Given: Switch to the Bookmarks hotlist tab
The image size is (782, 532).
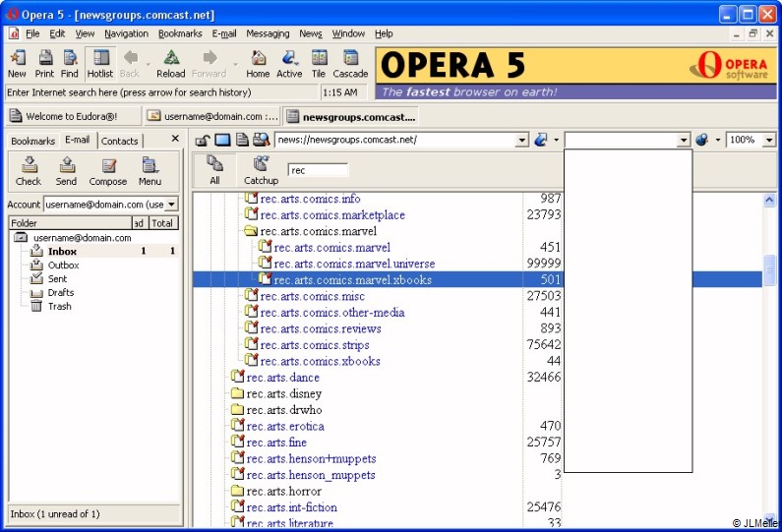Looking at the screenshot, I should click(32, 141).
